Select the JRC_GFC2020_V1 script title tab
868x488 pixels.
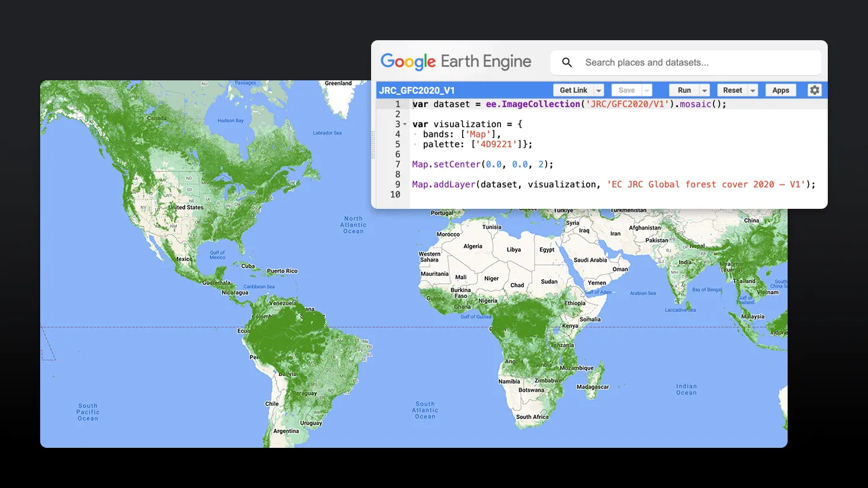pyautogui.click(x=416, y=89)
